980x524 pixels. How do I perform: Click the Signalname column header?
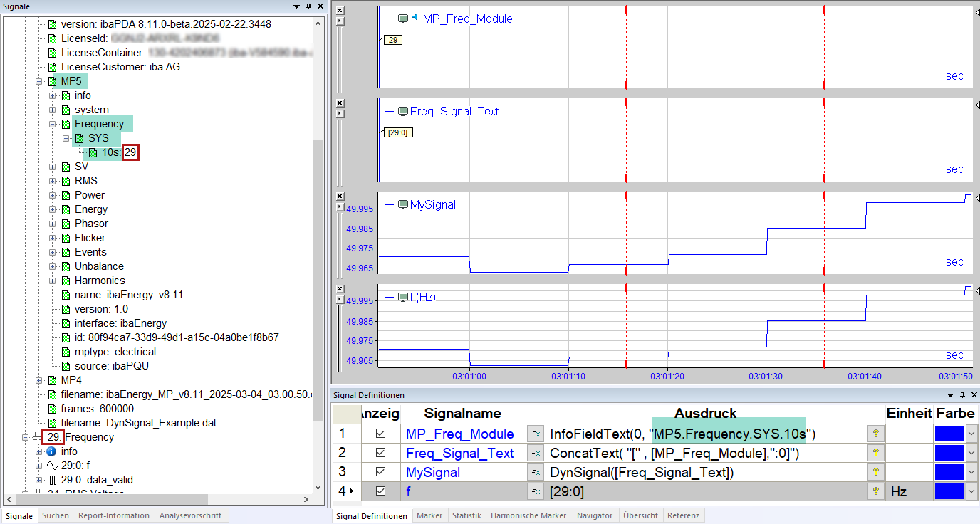(463, 414)
